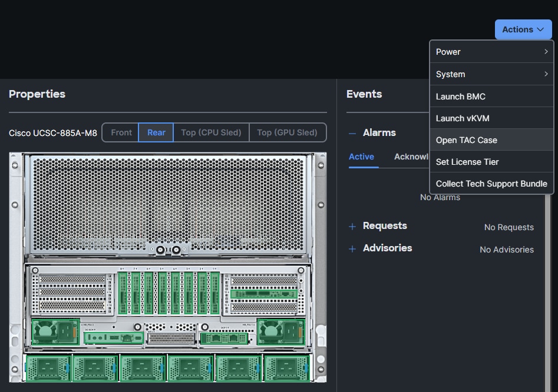The width and height of the screenshot is (558, 392).
Task: Open the System submenu arrow
Action: point(547,74)
